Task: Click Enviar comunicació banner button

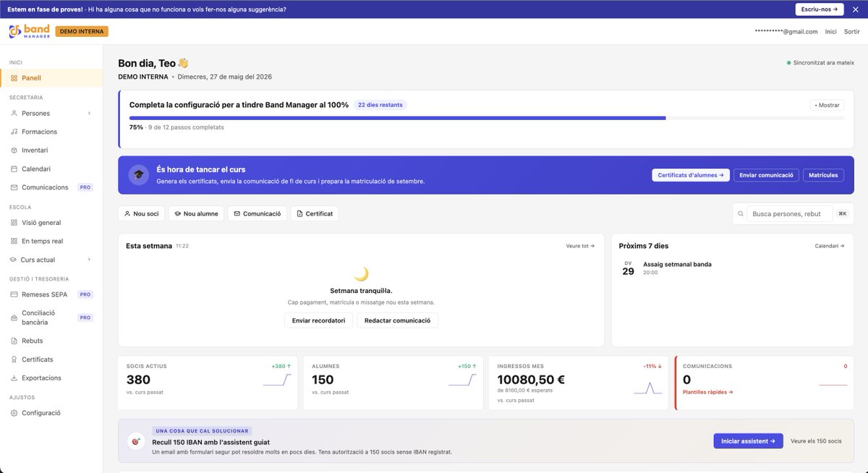Action: [767, 175]
